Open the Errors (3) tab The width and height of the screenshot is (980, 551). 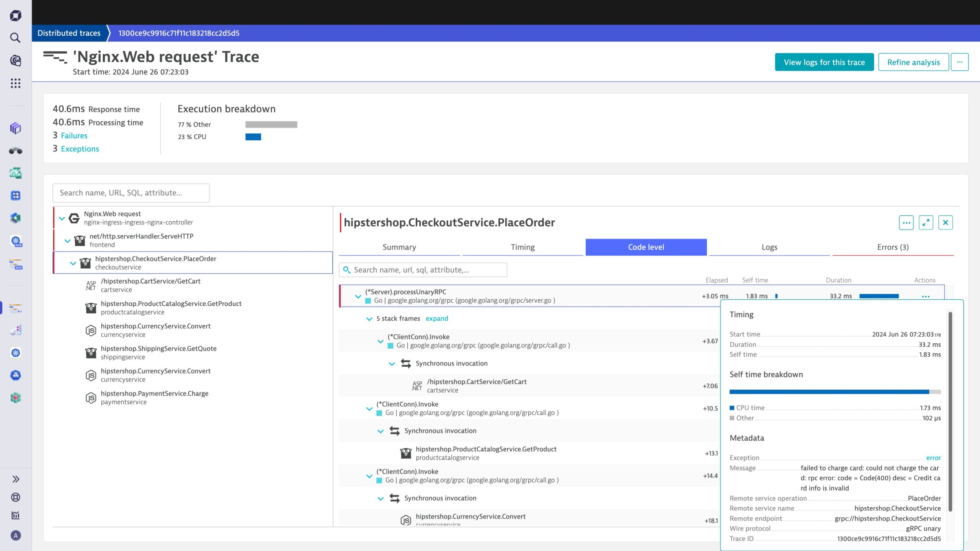[x=892, y=247]
